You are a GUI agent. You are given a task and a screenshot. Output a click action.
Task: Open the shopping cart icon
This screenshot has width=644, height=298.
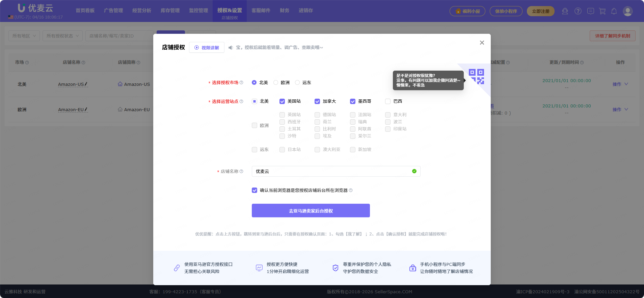[x=602, y=11]
